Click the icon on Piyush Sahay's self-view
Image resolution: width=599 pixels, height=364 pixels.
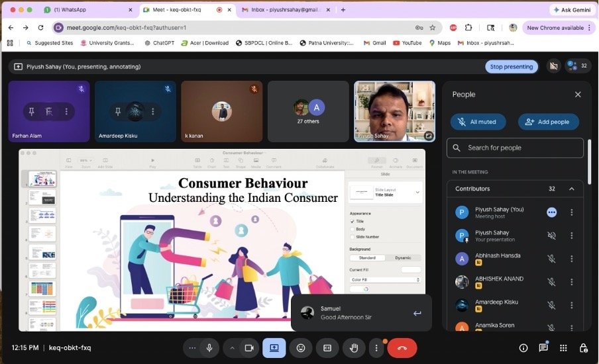(429, 136)
